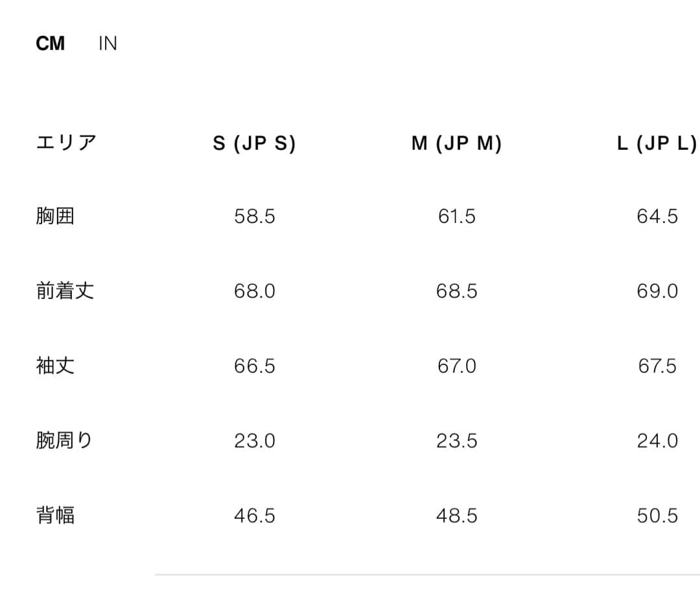Click the 50.5 back width value
The image size is (700, 598).
tap(659, 516)
